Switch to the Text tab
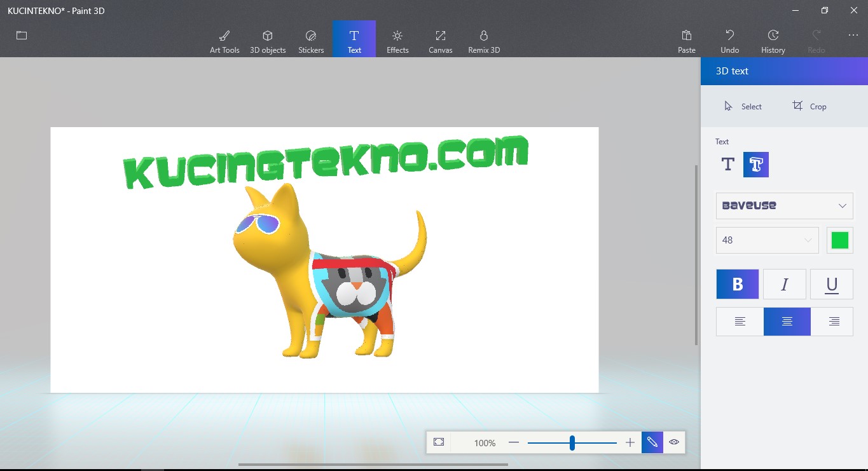The image size is (868, 471). point(354,38)
